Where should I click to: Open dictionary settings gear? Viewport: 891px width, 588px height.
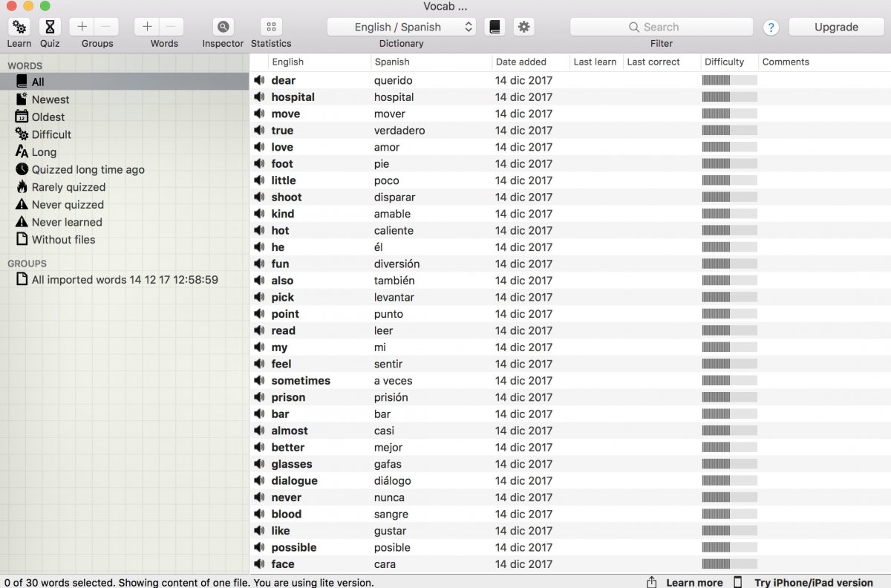coord(523,27)
